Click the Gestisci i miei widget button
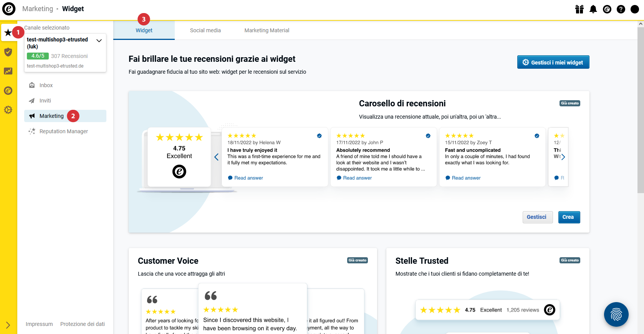Image resolution: width=644 pixels, height=334 pixels. point(553,62)
